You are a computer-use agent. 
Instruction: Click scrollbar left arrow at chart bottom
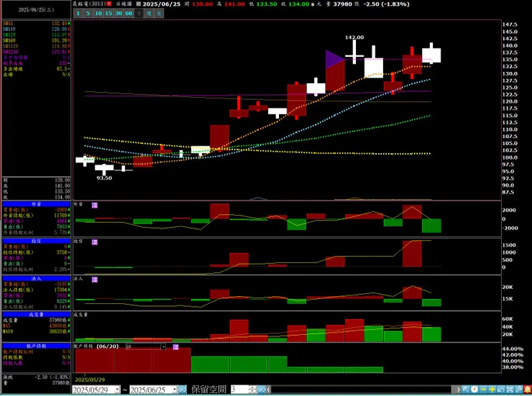(x=268, y=390)
